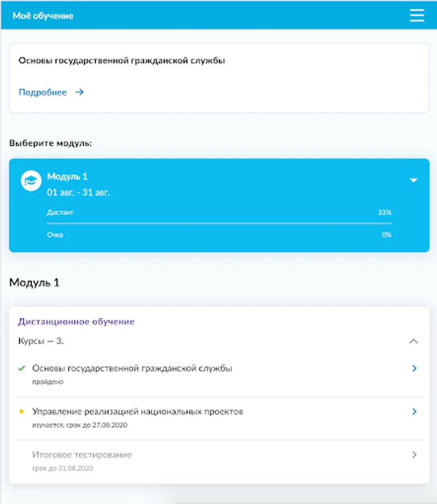This screenshot has height=504, width=437.
Task: Open Управление реализацией course right chevron
Action: (x=415, y=412)
